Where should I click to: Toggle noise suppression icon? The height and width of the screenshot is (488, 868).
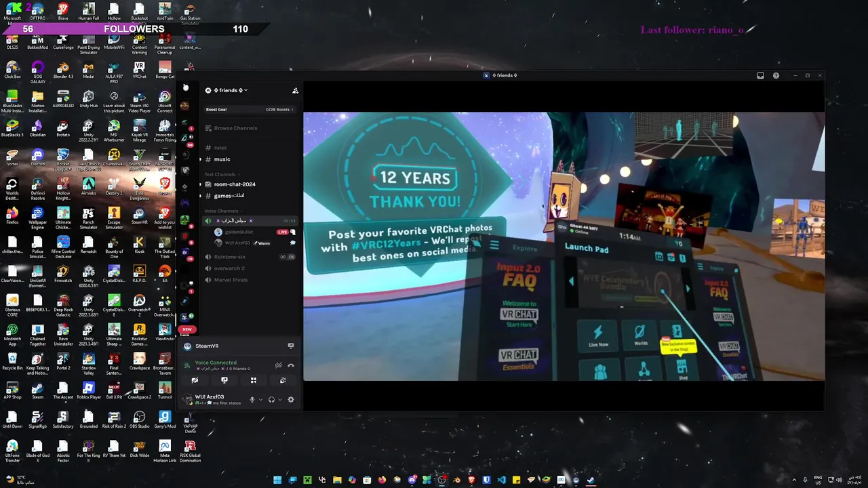click(278, 365)
